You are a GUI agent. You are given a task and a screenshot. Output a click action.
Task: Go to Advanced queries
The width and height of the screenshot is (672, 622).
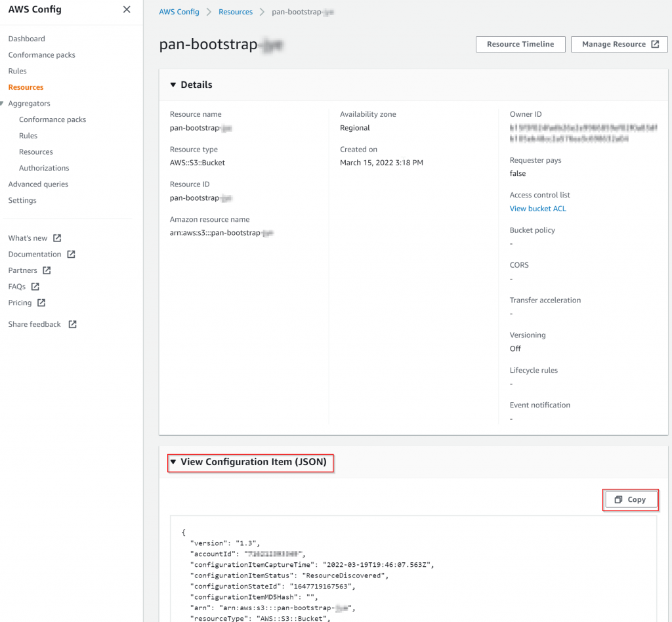point(38,184)
